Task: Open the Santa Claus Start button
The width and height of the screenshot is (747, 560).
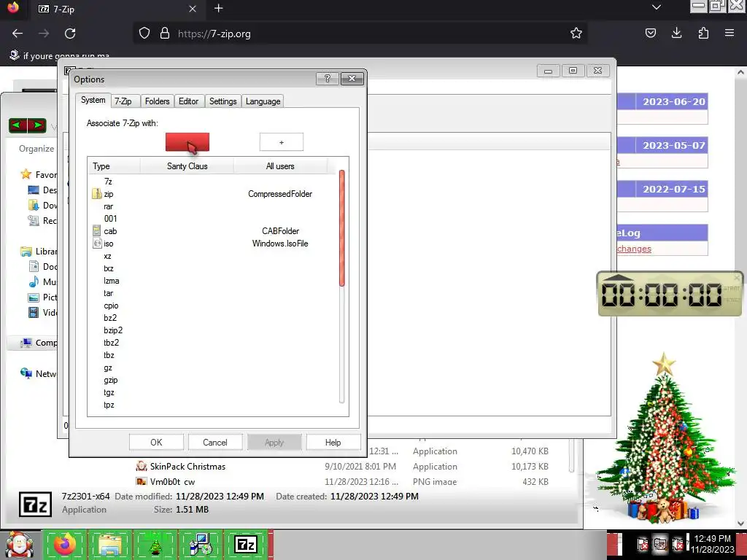Action: tap(19, 545)
